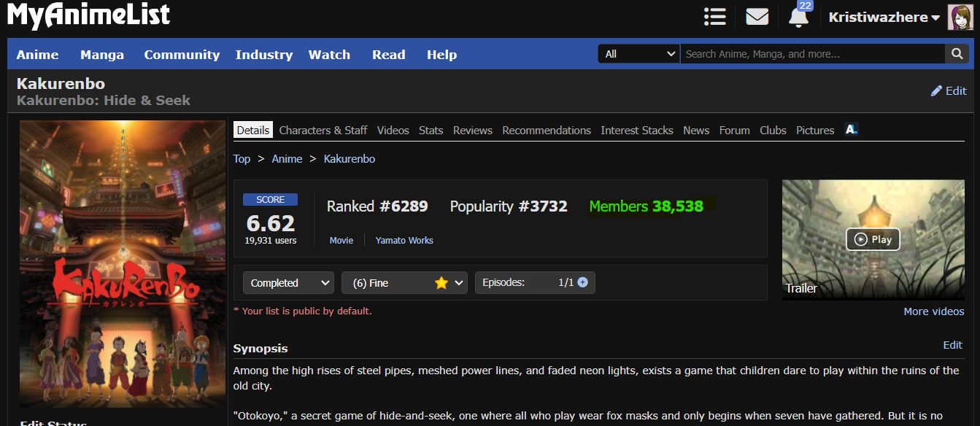
Task: Switch to the Clubs tab
Action: tap(773, 130)
